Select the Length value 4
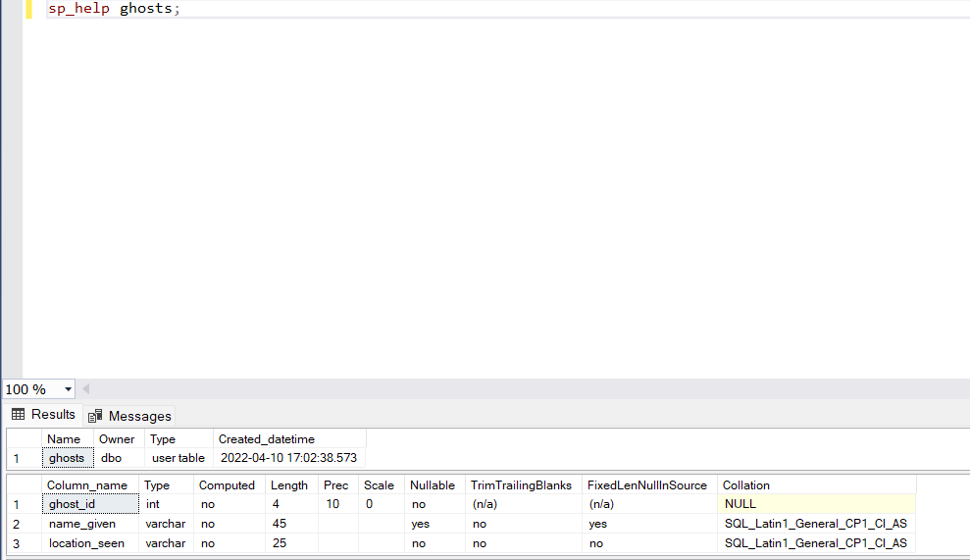Viewport: 970px width, 560px height. 291,504
